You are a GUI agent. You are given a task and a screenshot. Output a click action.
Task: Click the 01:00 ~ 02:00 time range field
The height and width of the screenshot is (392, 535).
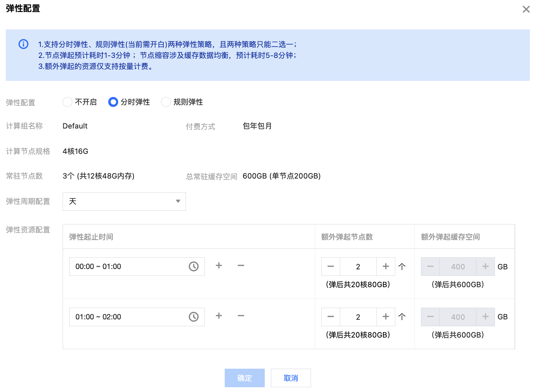130,317
